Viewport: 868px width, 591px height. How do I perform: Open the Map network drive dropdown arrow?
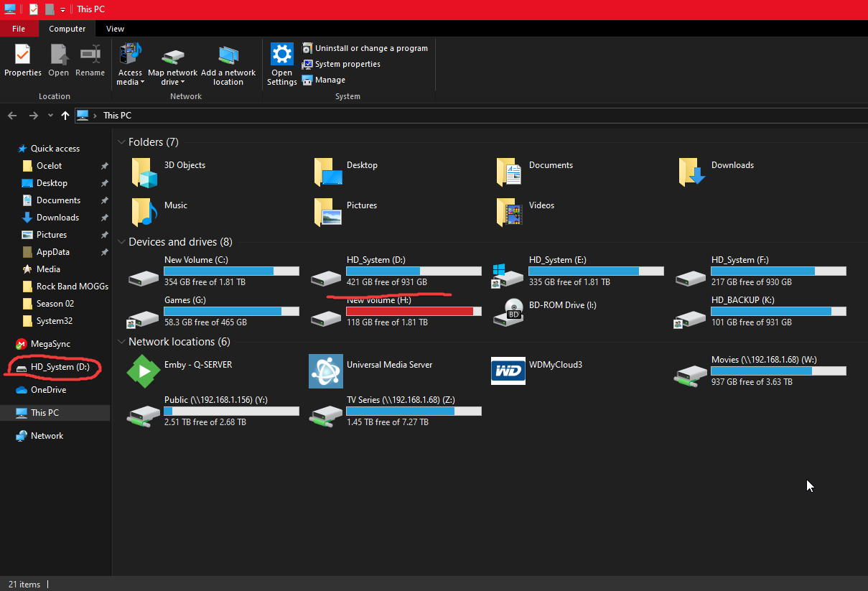183,83
